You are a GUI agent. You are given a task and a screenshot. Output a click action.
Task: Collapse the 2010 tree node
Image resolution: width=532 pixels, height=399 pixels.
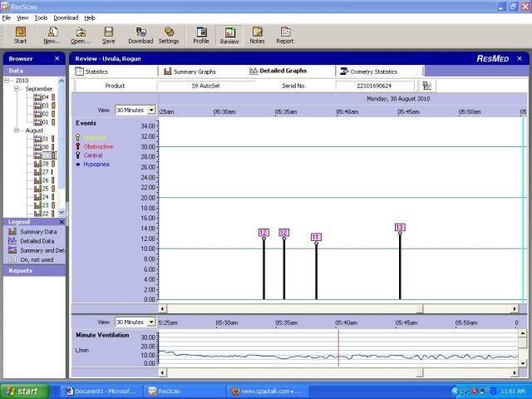(7, 81)
